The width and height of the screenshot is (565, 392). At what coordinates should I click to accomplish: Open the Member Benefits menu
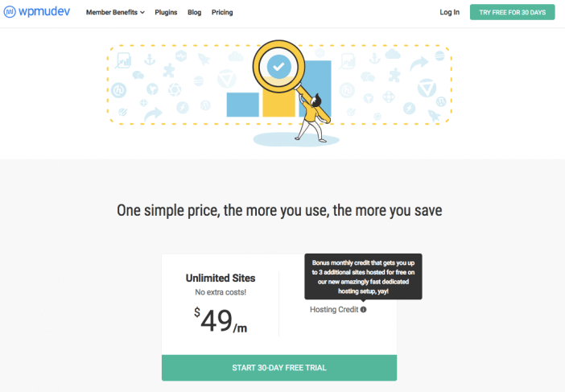pos(115,12)
